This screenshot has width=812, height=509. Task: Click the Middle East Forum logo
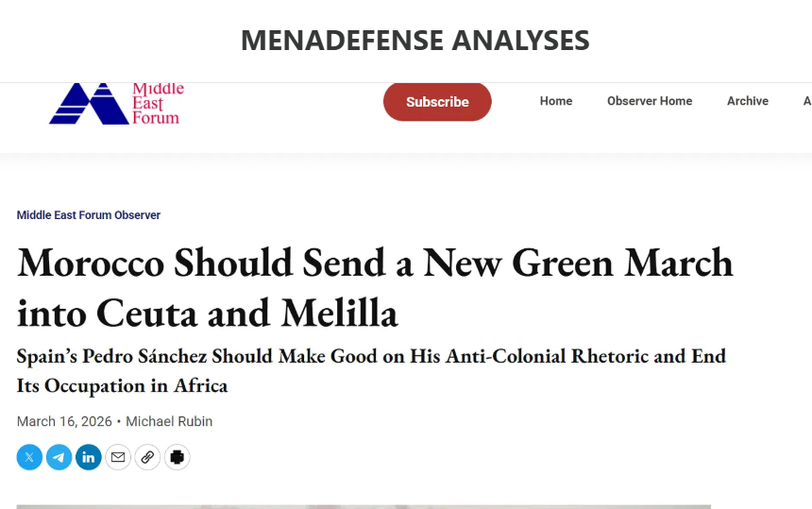click(x=89, y=104)
